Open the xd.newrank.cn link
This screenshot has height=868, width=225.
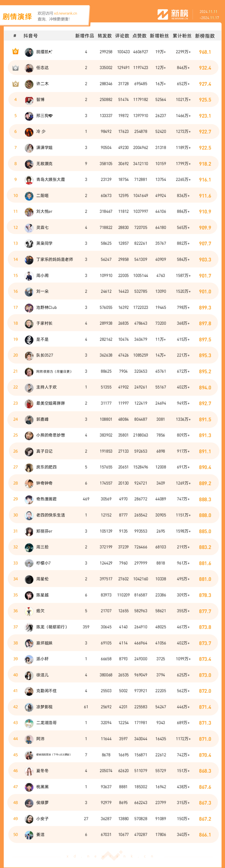click(65, 14)
